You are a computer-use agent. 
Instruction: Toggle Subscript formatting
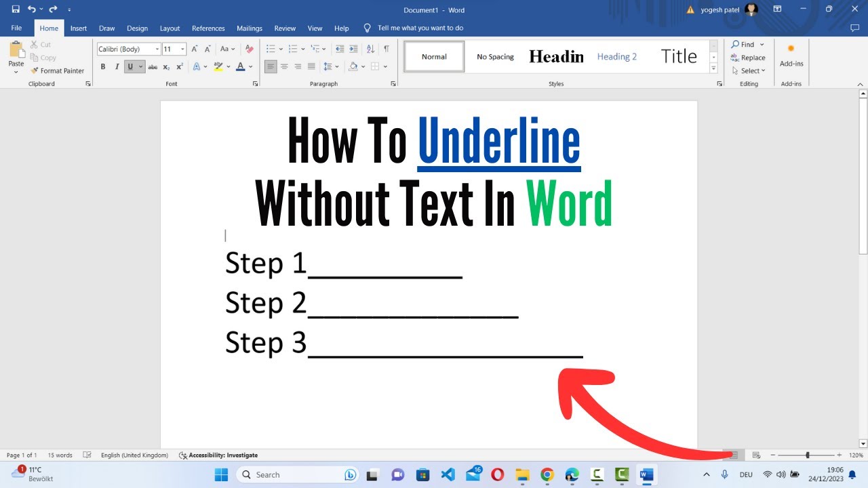coord(166,66)
